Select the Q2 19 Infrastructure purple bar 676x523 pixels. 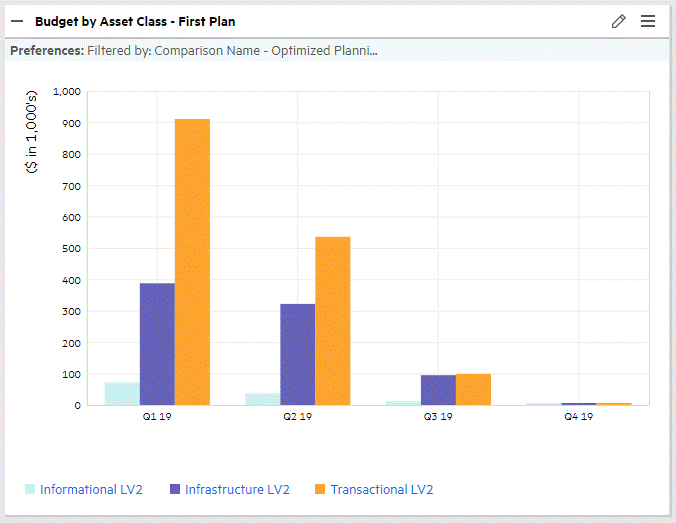point(297,354)
